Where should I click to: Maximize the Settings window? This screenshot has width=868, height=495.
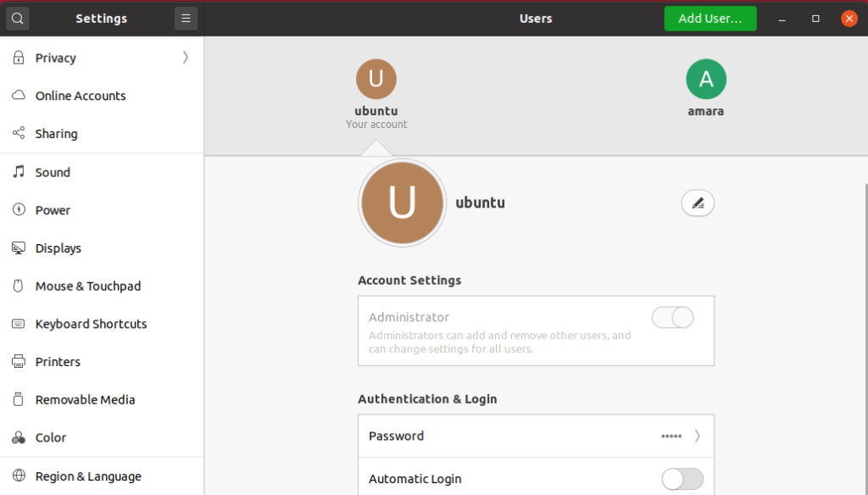tap(815, 19)
